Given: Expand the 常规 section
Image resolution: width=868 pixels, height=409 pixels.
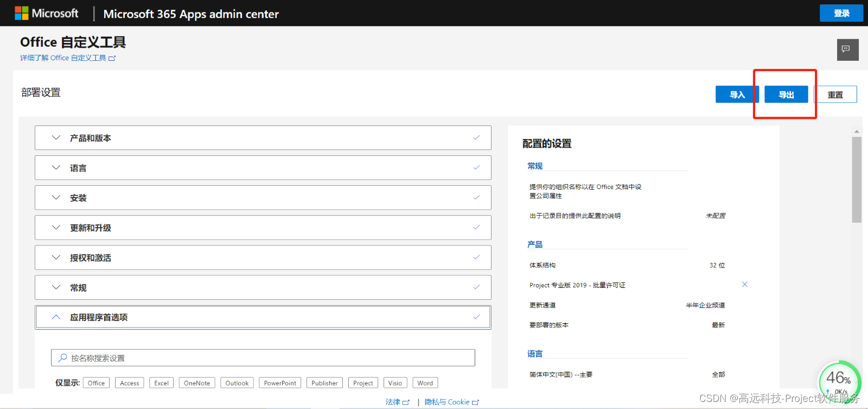Looking at the screenshot, I should click(263, 287).
